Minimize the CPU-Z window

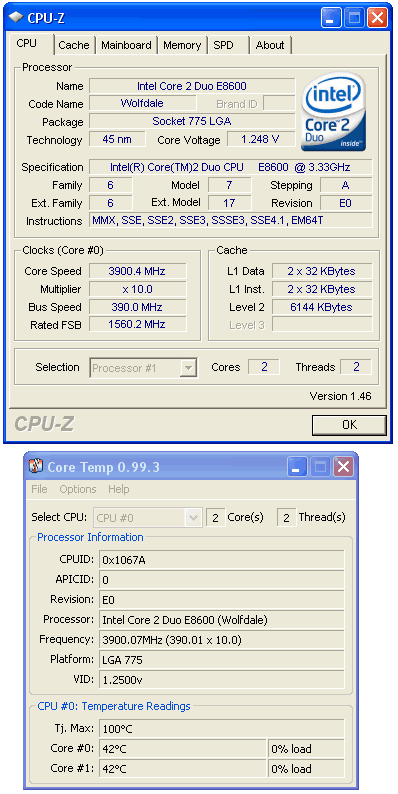click(x=331, y=18)
